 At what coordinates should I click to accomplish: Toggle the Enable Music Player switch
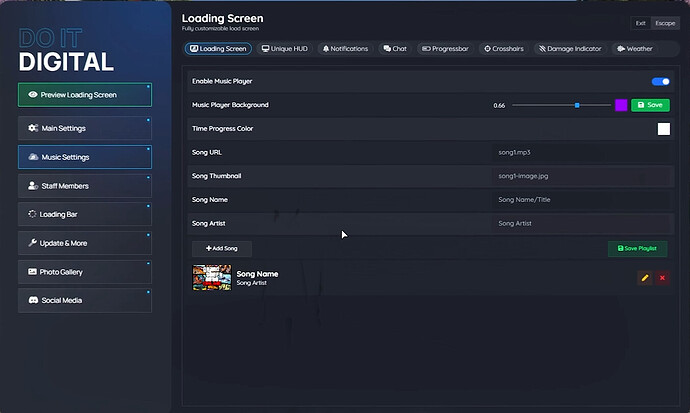[661, 81]
